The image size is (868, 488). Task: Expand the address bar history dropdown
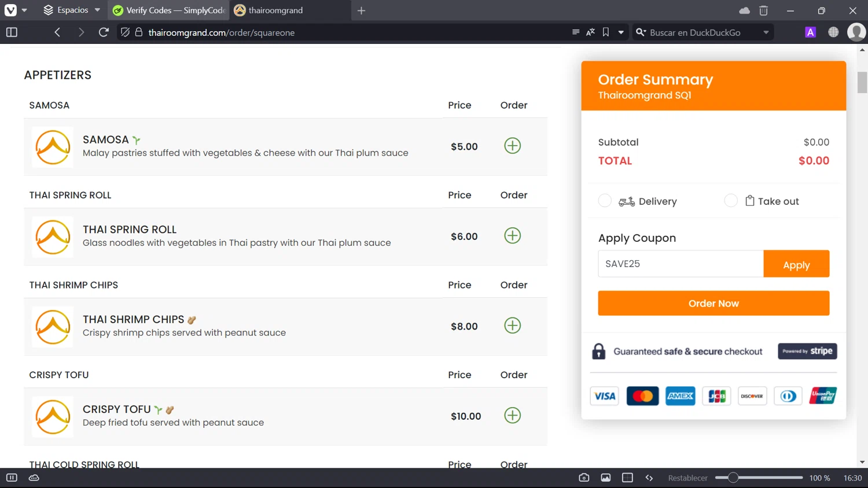621,32
